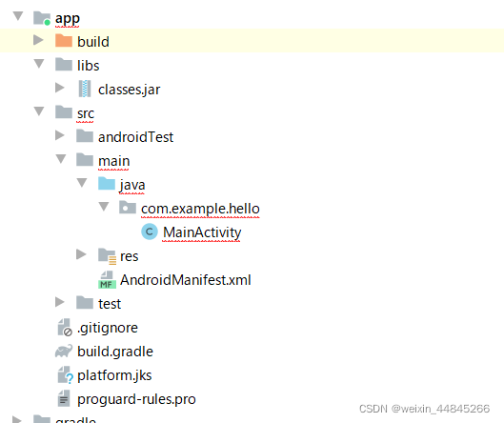Click the build.gradle elephant icon

pyautogui.click(x=64, y=351)
